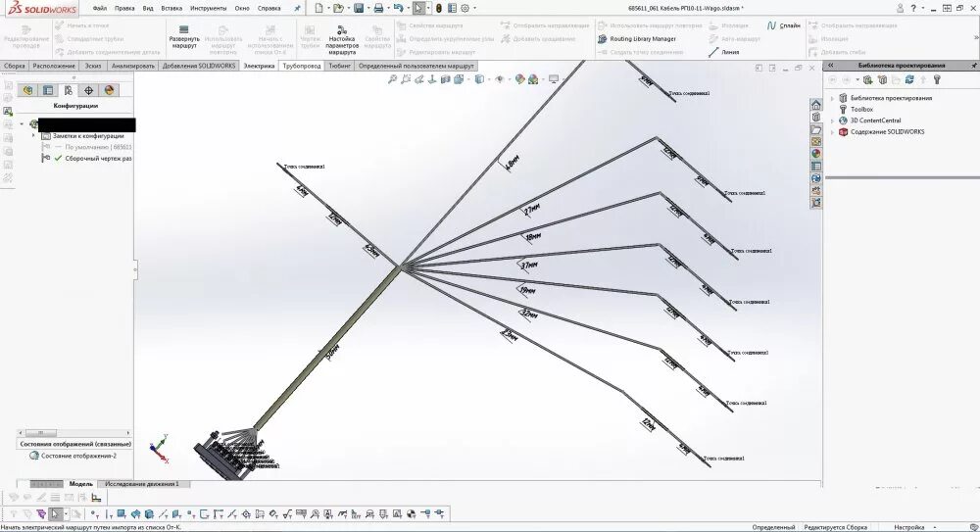Switch to the PropertyManager tab
Image resolution: width=980 pixels, height=532 pixels.
pyautogui.click(x=47, y=90)
